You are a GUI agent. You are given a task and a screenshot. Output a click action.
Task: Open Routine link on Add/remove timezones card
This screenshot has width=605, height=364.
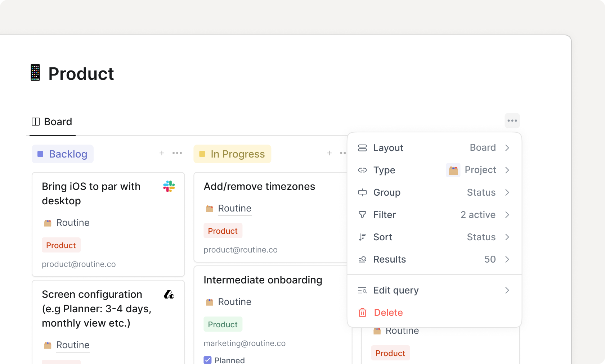(x=235, y=208)
